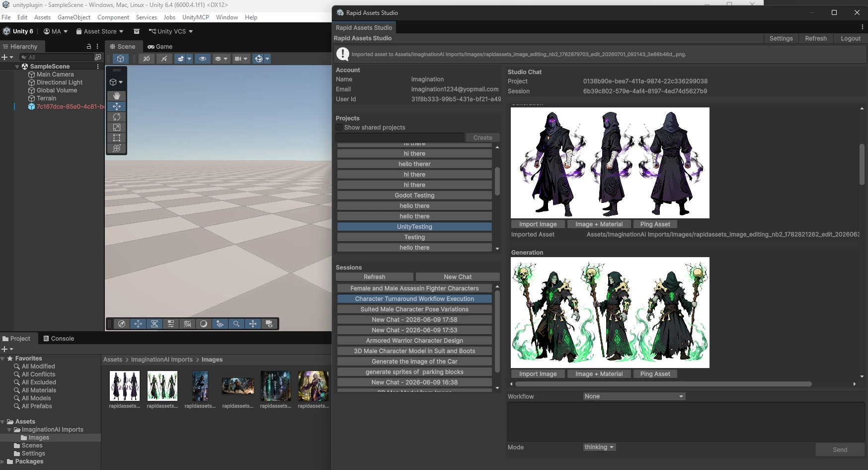Screen dimensions: 868x470
Task: Click Ping Asset under purple hooded character
Action: (655, 224)
